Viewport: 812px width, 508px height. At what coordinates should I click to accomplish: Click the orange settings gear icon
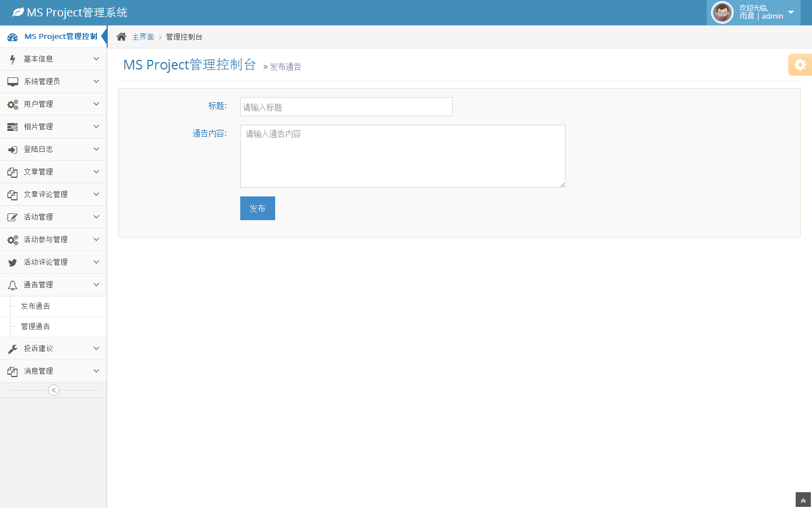[x=800, y=65]
